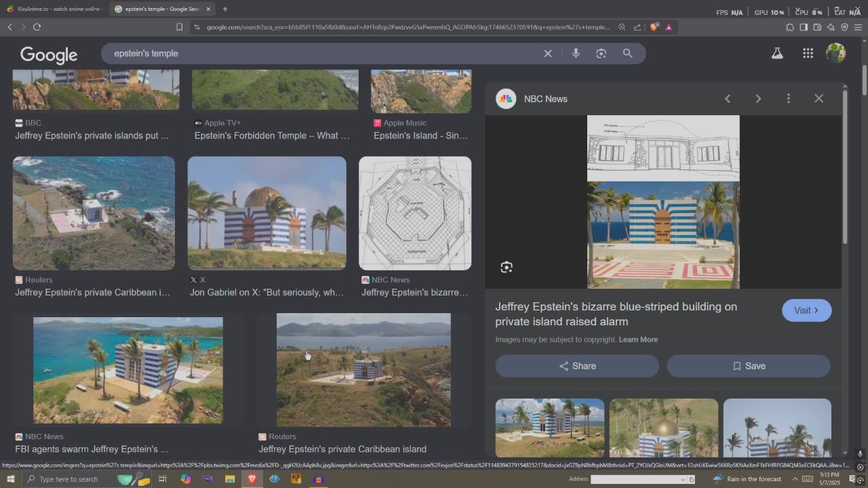The height and width of the screenshot is (488, 868).
Task: Bookmark this page icon in address bar
Action: pos(179,27)
